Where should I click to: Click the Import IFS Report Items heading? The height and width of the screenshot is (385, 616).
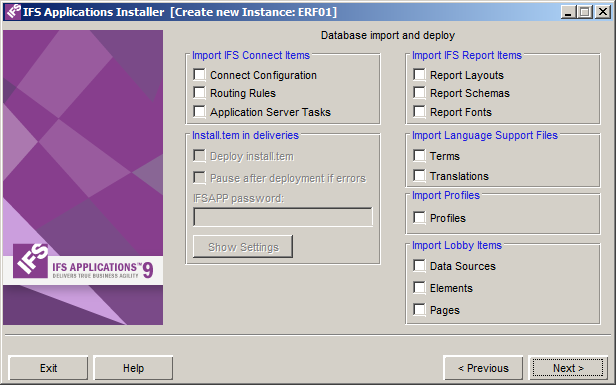[467, 55]
